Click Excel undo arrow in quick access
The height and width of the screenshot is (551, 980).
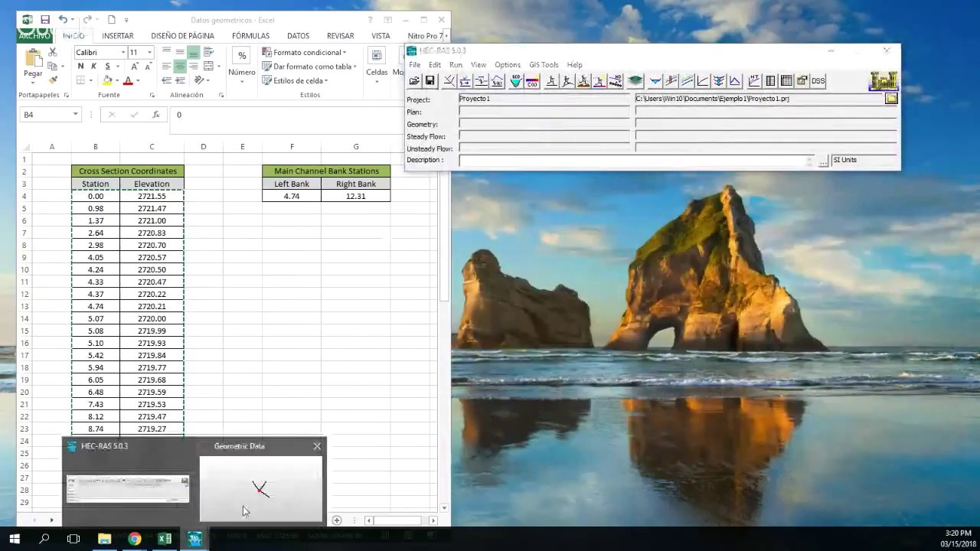pos(63,19)
